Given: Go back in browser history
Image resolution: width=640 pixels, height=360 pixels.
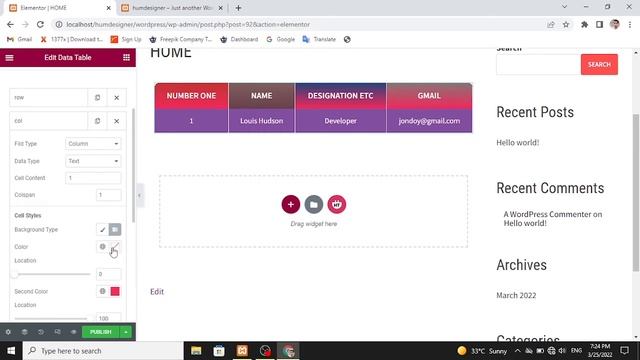Looking at the screenshot, I should pyautogui.click(x=10, y=24).
